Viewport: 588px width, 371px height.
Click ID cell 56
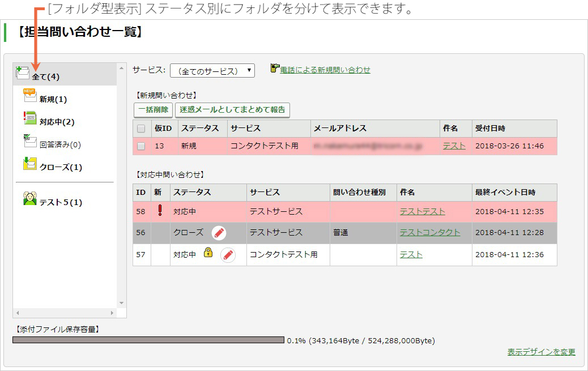pyautogui.click(x=142, y=233)
